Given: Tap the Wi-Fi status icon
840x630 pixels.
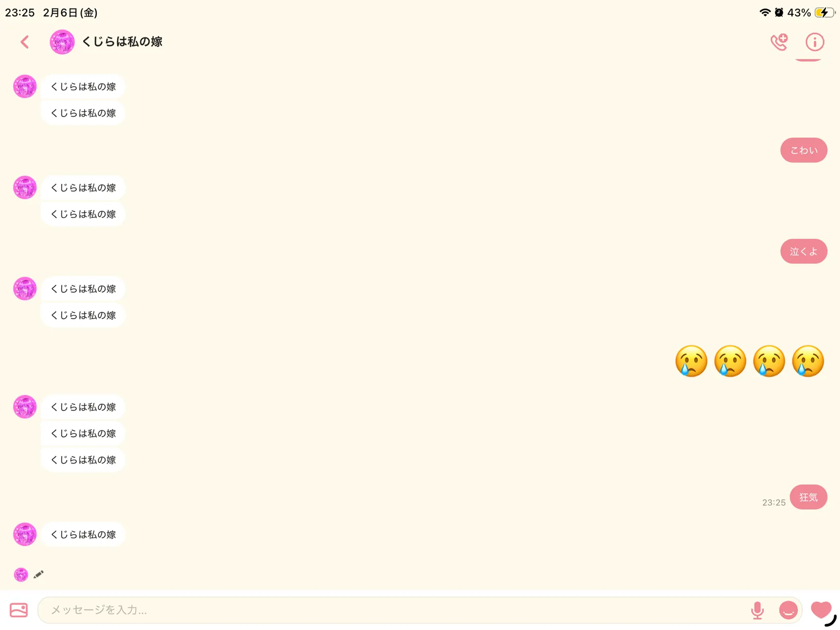Looking at the screenshot, I should [764, 12].
